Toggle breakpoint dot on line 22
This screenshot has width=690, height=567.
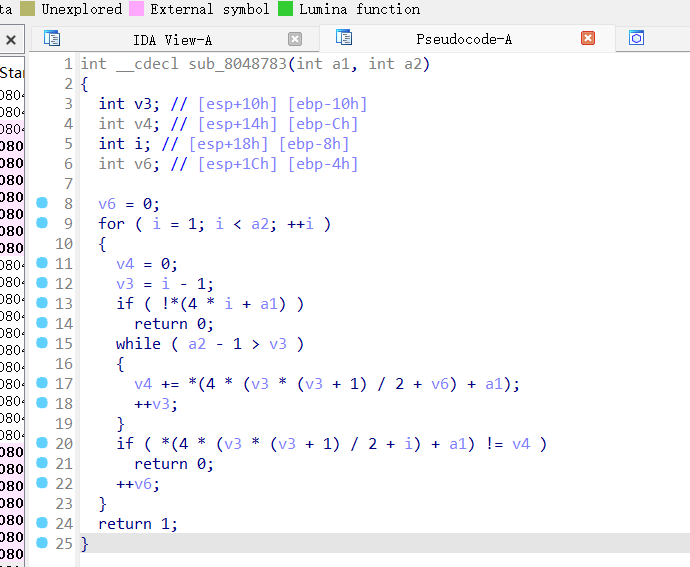(x=42, y=483)
